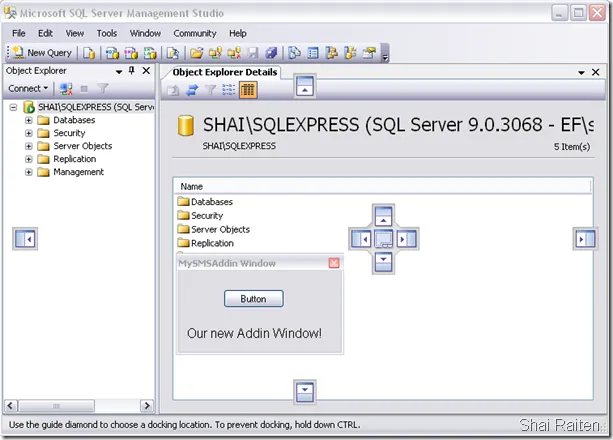
Task: Click the Save floppy disk icon
Action: pos(253,53)
